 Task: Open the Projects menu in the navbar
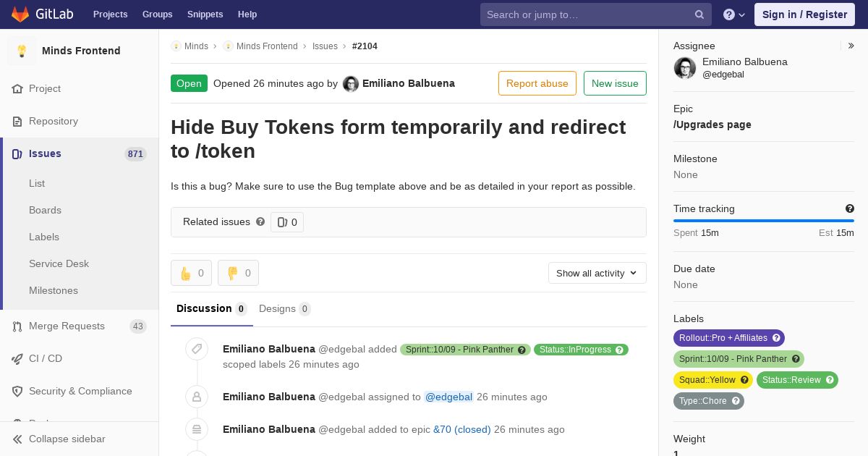point(110,14)
